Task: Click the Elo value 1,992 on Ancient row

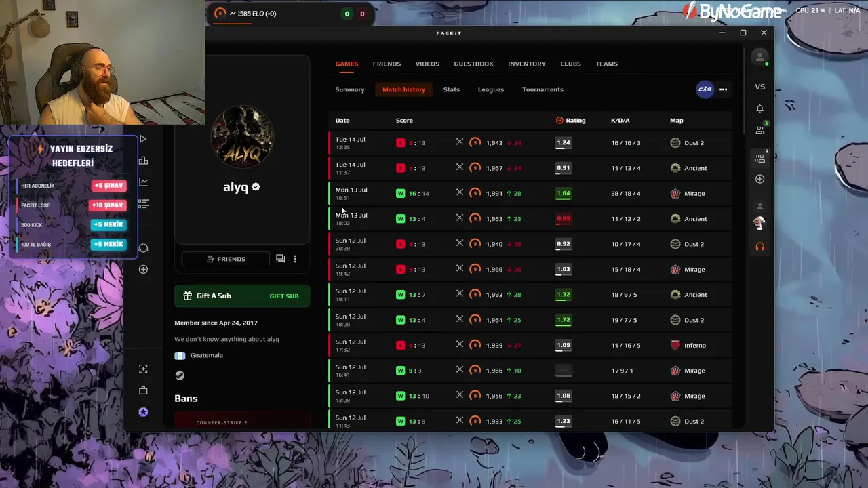Action: pyautogui.click(x=494, y=295)
